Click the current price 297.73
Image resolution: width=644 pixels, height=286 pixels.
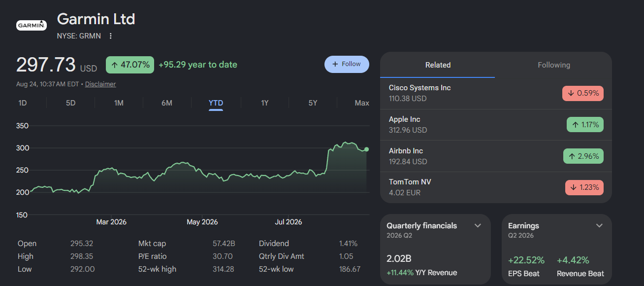46,65
